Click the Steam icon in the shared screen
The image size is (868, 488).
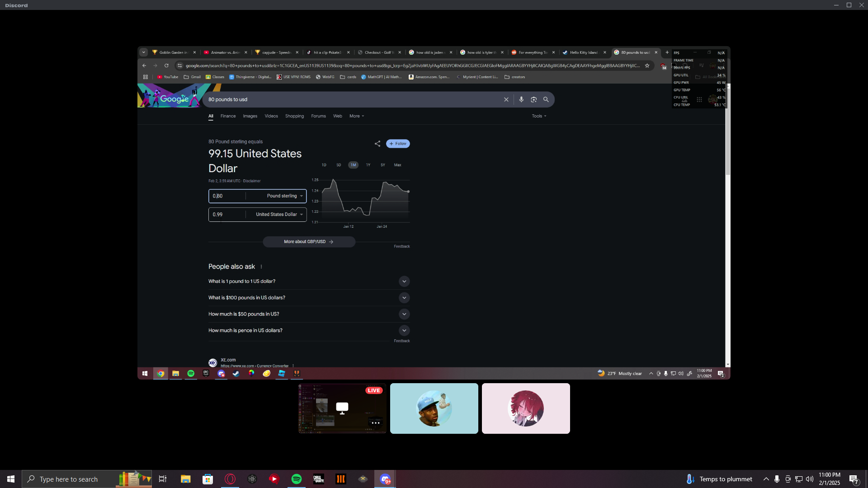[236, 373]
